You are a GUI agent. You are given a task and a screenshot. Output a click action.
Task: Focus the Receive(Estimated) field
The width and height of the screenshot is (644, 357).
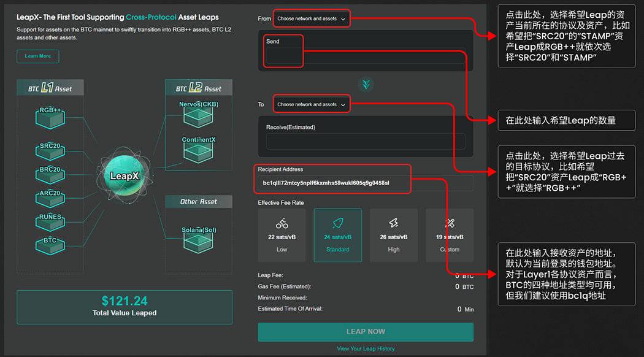(x=366, y=141)
